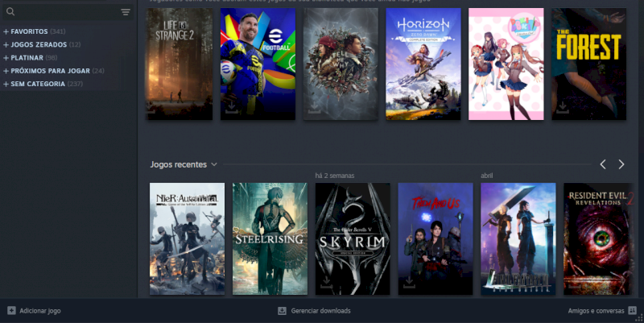
Task: Select the JOGOS ZERADOS collection label
Action: pos(39,45)
